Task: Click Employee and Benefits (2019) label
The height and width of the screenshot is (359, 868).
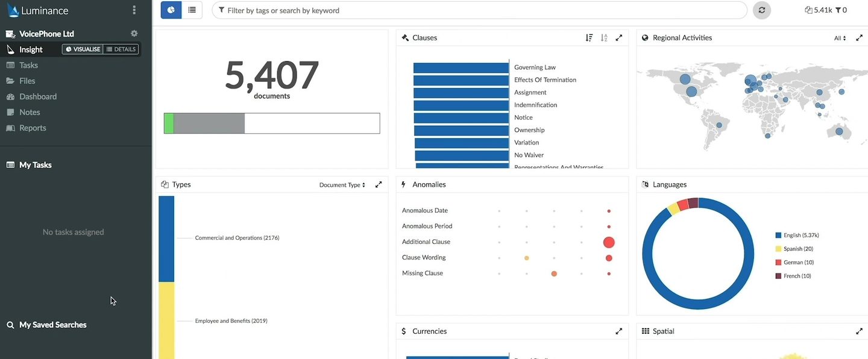Action: 231,321
